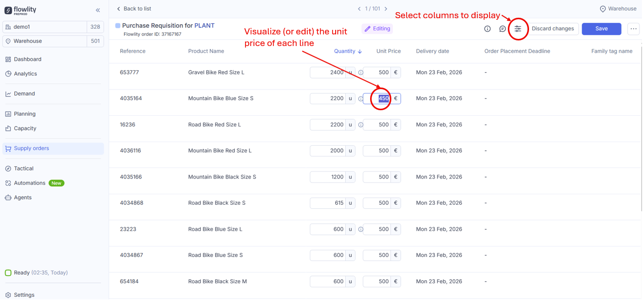This screenshot has width=644, height=307.
Task: Navigate to the Dashboard section
Action: pos(27,59)
